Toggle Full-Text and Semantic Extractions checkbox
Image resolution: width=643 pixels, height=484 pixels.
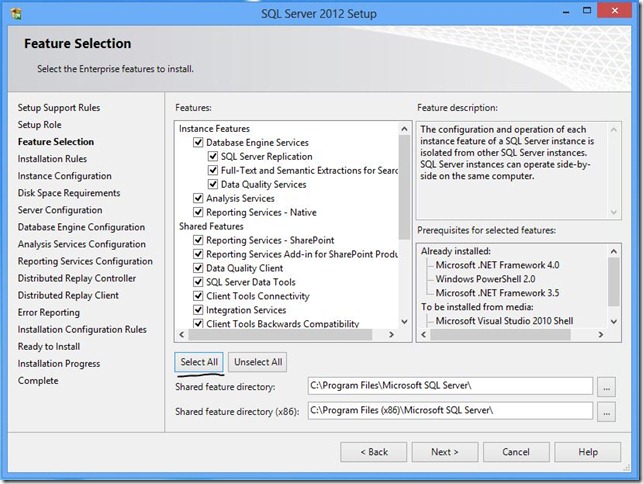(x=213, y=170)
